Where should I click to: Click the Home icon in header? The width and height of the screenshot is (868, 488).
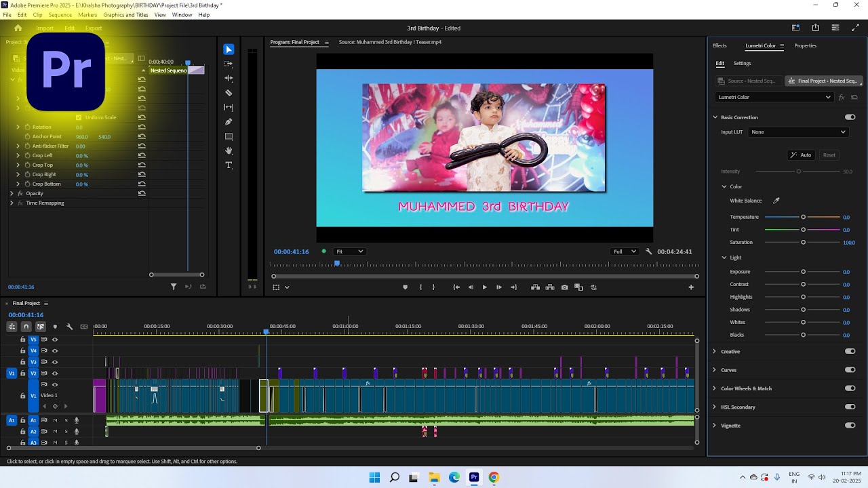(18, 28)
